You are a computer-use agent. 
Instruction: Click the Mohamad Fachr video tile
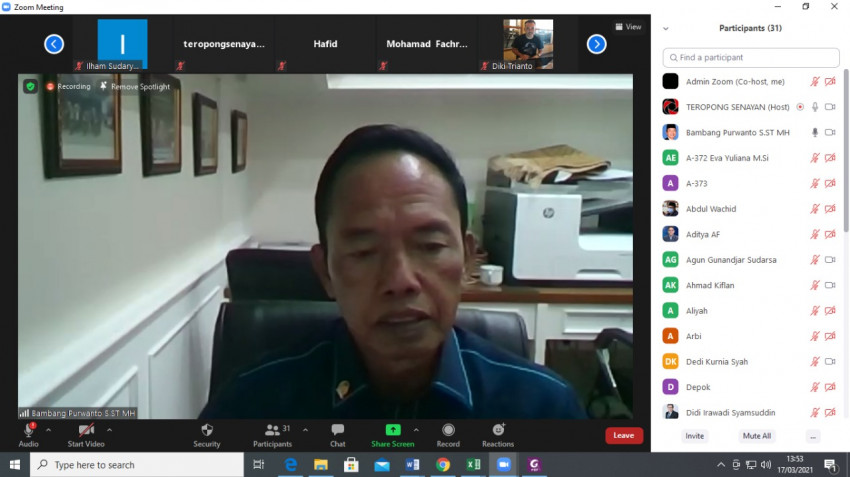click(427, 44)
